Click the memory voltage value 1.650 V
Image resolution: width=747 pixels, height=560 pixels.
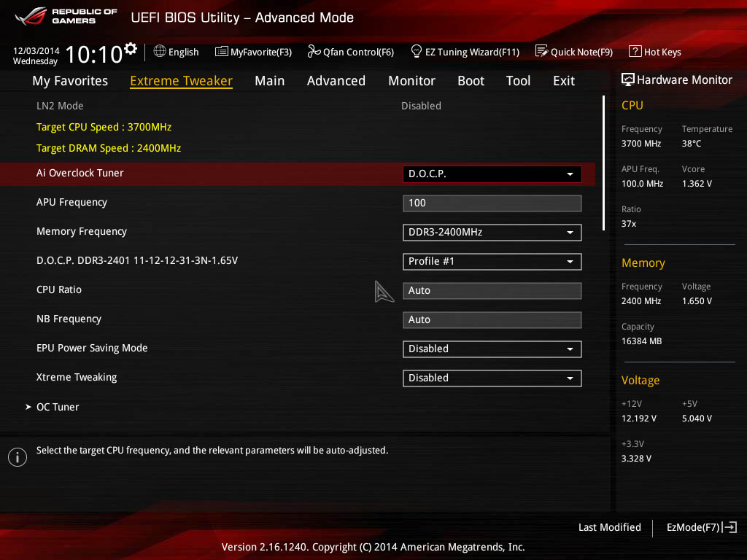[697, 301]
